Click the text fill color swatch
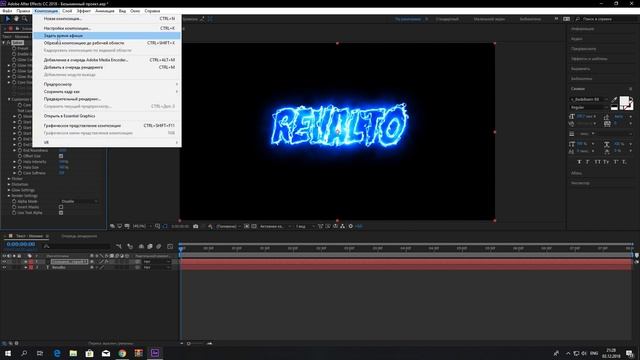The height and width of the screenshot is (360, 640). coord(624,101)
